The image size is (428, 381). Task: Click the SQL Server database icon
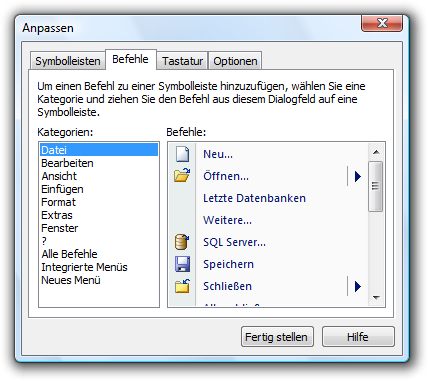[x=182, y=242]
